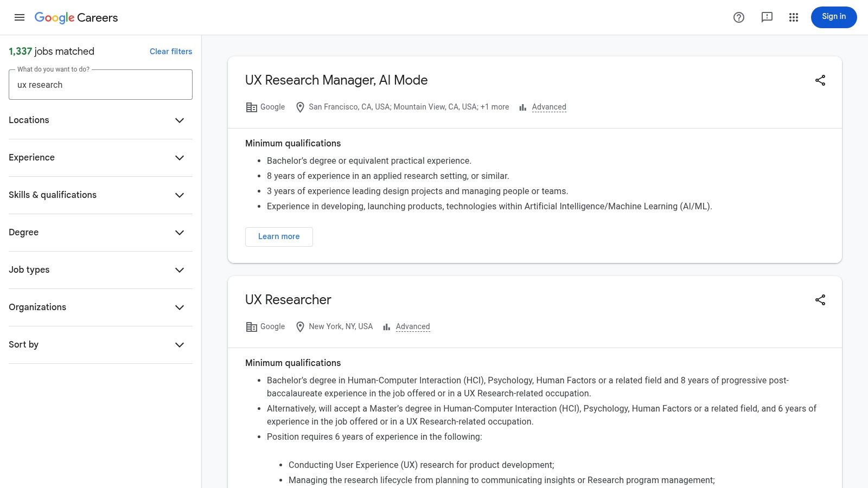Click the Advanced level in UX Researcher card

click(x=413, y=327)
